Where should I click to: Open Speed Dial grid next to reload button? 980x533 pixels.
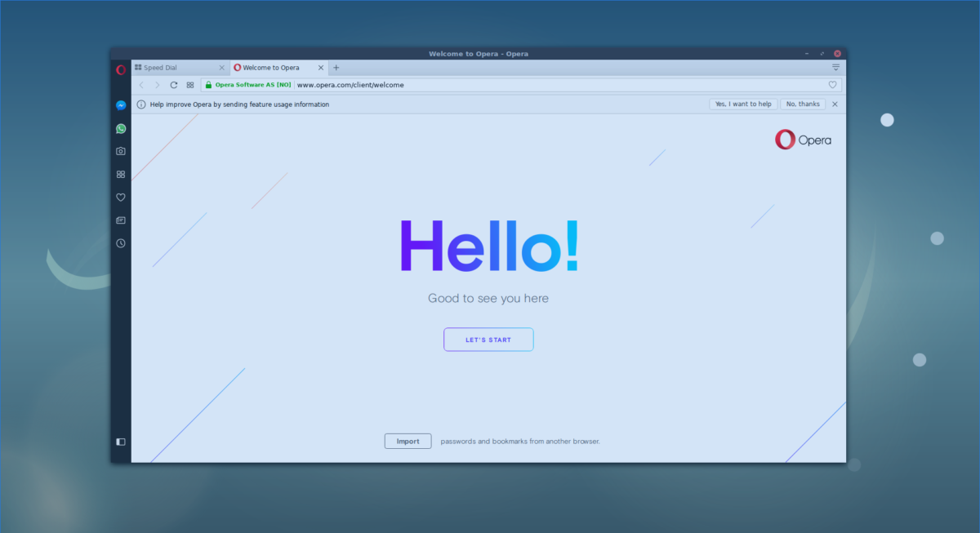(189, 84)
